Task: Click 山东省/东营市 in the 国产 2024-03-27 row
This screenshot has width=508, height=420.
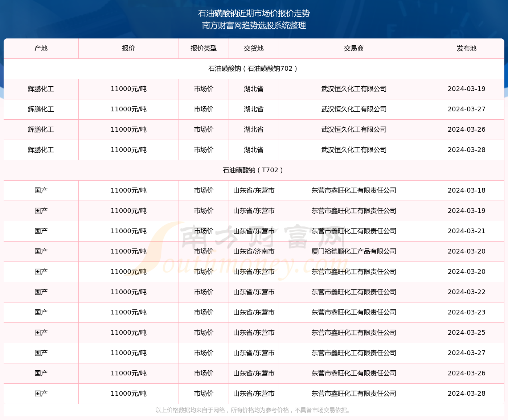Action: click(x=254, y=353)
